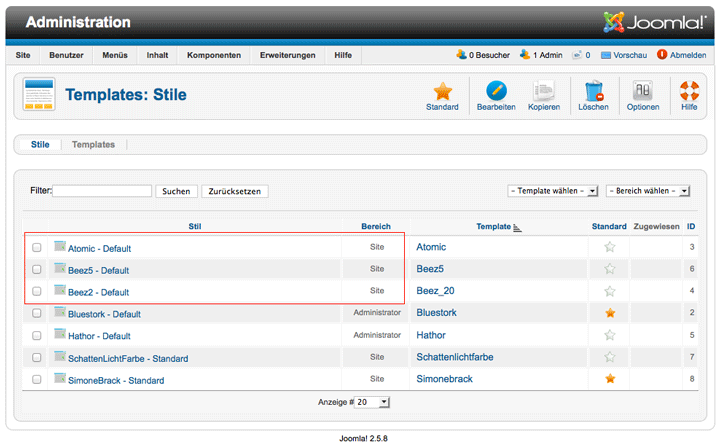The height and width of the screenshot is (446, 720).
Task: Click the orange Simonebrack default star
Action: point(610,378)
